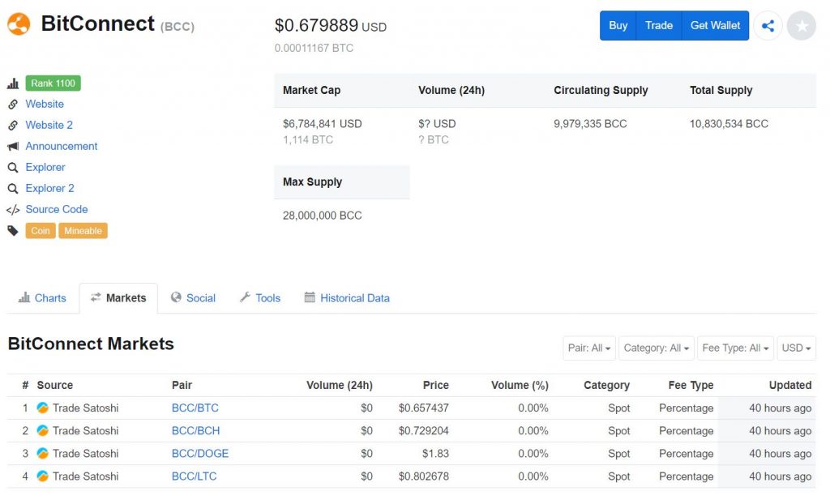Viewport: 830px width, 504px height.
Task: Expand the Category: All filter
Action: coord(656,348)
